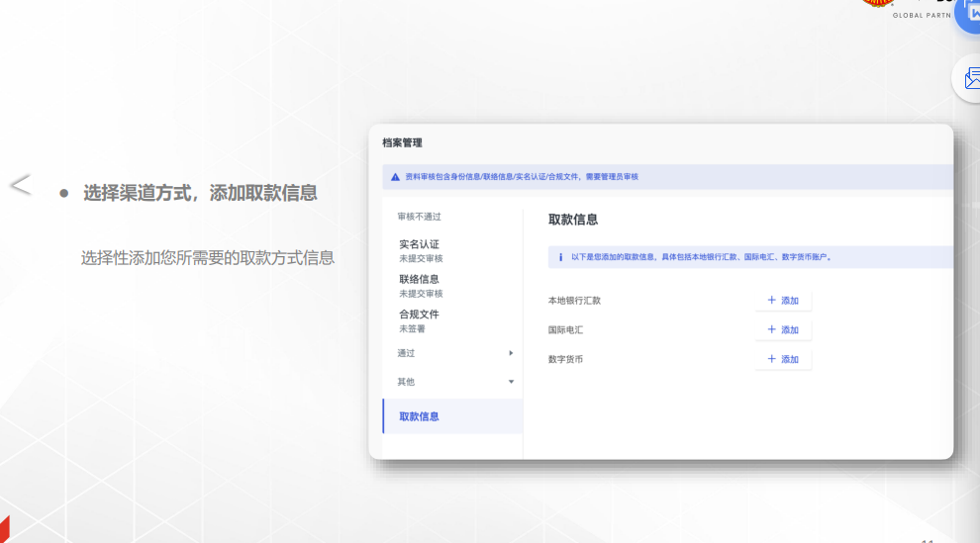The height and width of the screenshot is (543, 980).
Task: Add a 数字货币 withdrawal account
Action: point(783,359)
